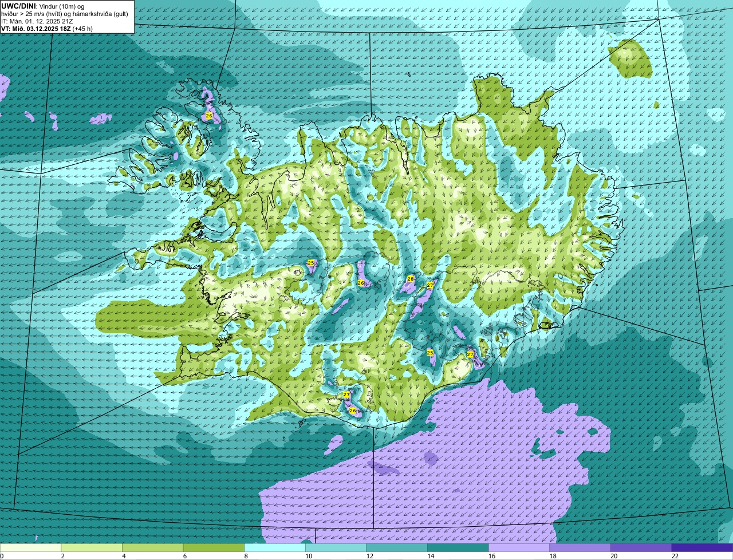Click the legend scale value "0"

pos(2,556)
